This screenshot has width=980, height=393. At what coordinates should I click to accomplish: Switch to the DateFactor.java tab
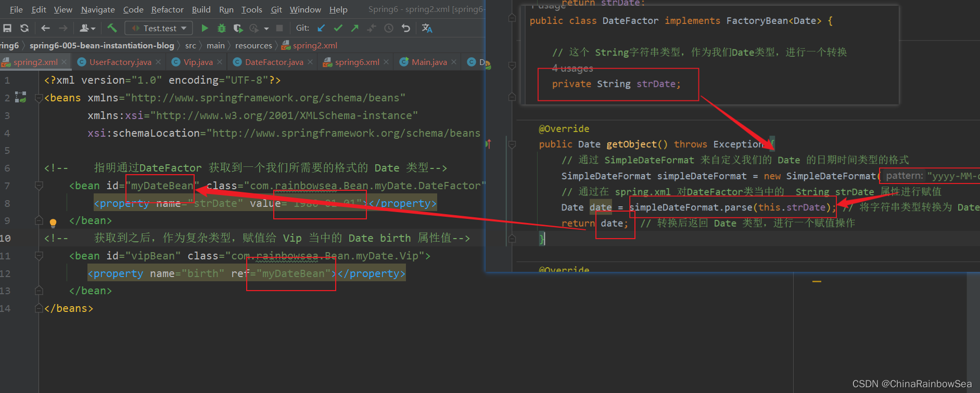click(x=274, y=62)
